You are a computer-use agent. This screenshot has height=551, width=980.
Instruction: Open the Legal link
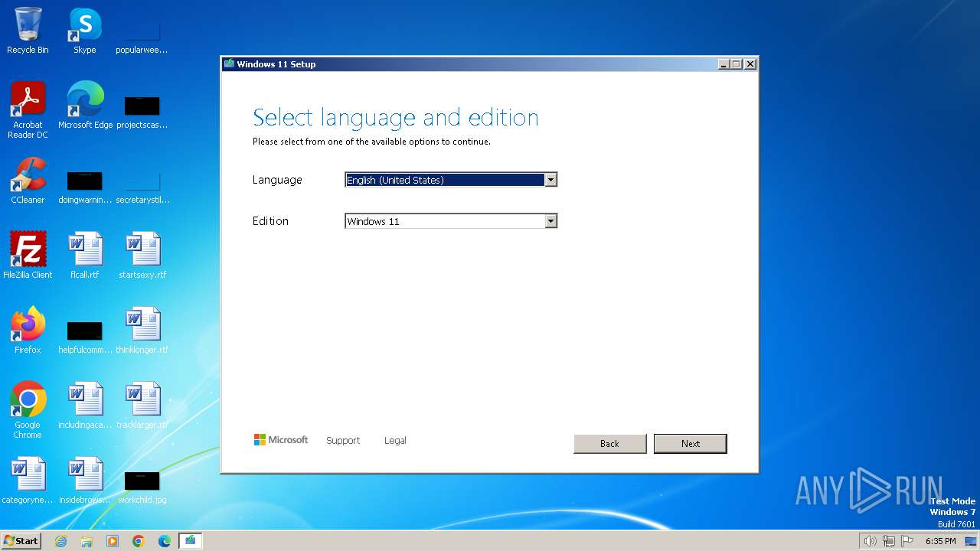click(395, 440)
